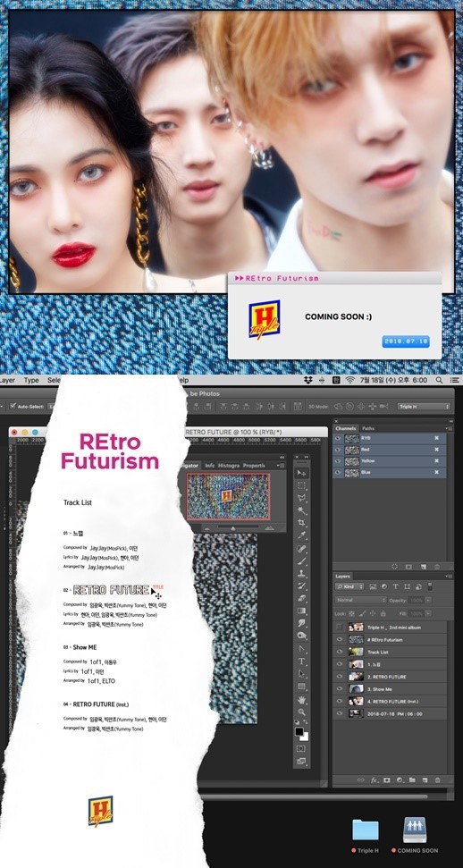Image resolution: width=463 pixels, height=868 pixels.
Task: Select the Clone Stamp tool
Action: pyautogui.click(x=302, y=574)
